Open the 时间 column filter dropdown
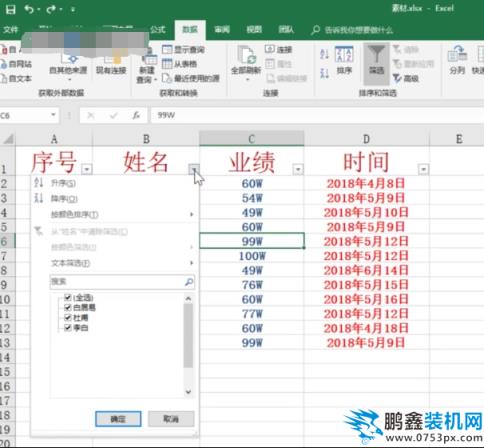This screenshot has width=484, height=448. pyautogui.click(x=423, y=169)
